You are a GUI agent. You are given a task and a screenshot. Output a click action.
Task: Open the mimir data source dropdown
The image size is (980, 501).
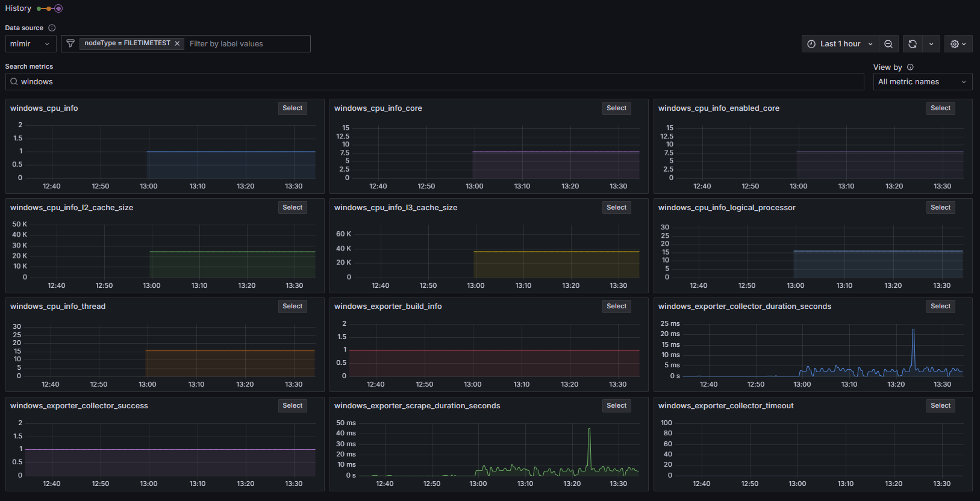(31, 44)
